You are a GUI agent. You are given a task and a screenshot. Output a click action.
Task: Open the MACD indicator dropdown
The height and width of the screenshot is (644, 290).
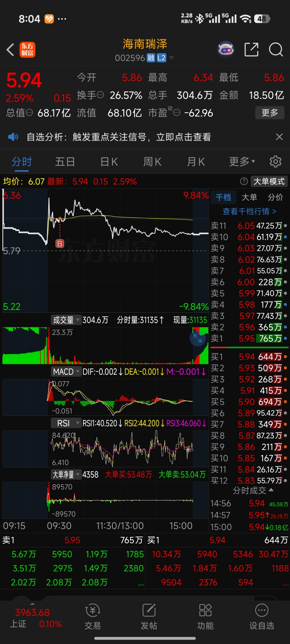[x=66, y=372]
